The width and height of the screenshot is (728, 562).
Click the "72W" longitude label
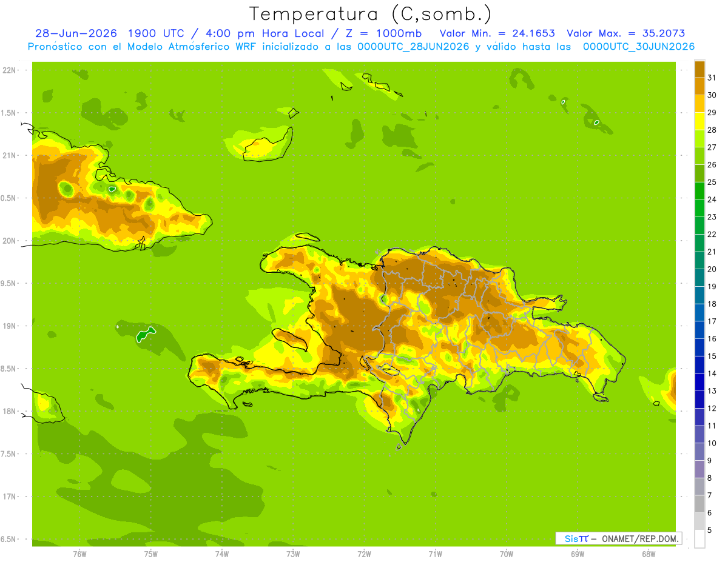coord(364,554)
